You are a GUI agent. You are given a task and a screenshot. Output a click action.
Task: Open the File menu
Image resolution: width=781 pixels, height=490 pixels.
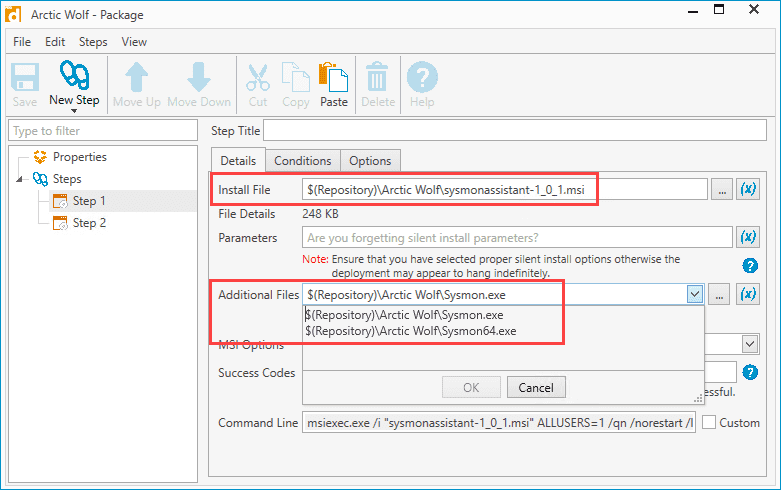point(22,42)
